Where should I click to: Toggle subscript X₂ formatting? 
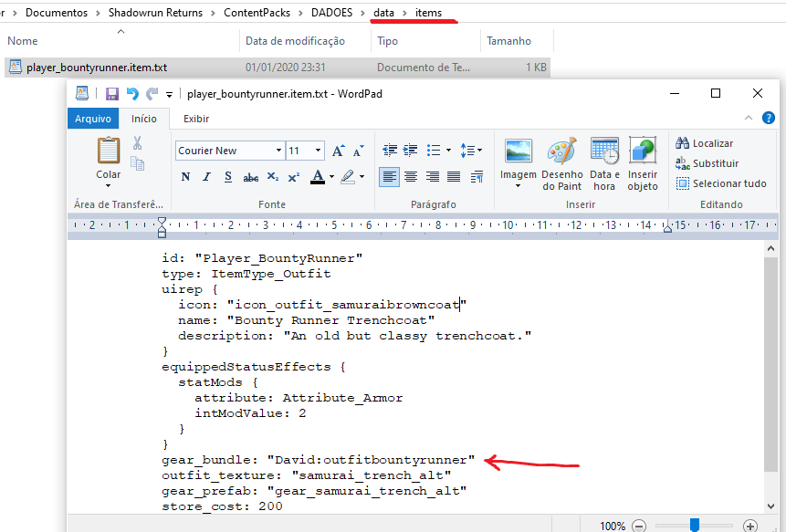coord(272,177)
